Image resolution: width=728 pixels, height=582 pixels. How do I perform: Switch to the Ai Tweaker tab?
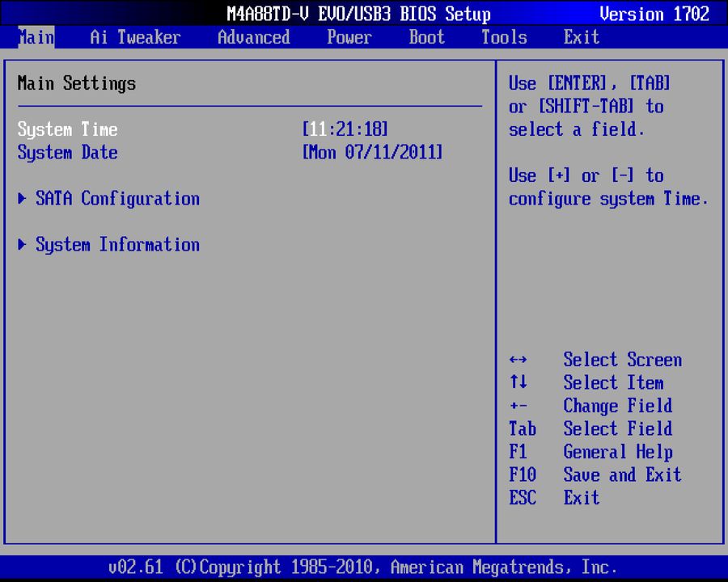pyautogui.click(x=134, y=37)
